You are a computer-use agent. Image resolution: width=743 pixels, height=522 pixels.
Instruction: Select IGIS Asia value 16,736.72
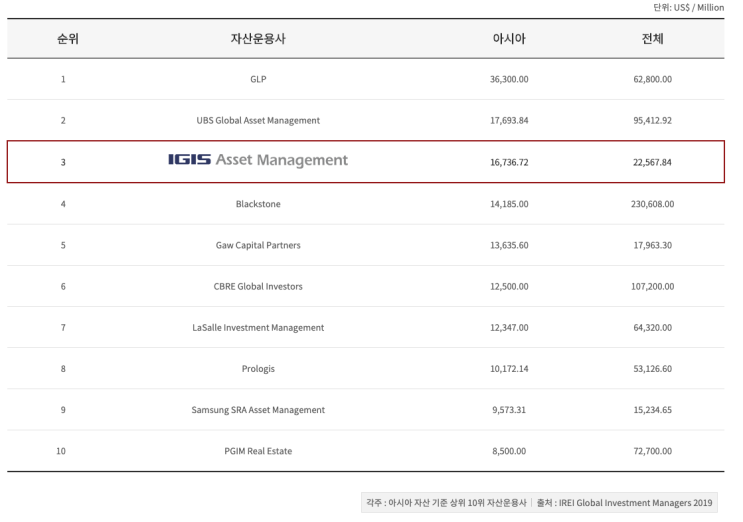click(509, 162)
